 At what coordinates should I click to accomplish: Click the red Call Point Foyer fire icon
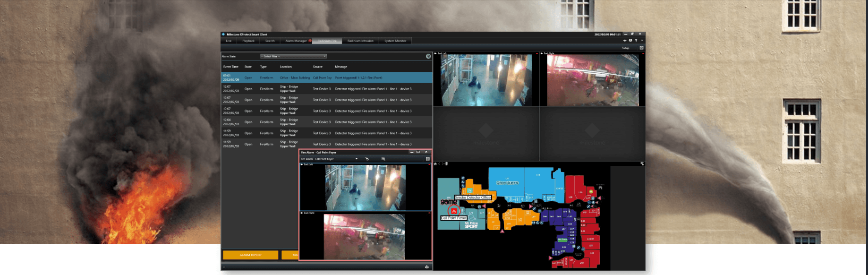point(454,211)
